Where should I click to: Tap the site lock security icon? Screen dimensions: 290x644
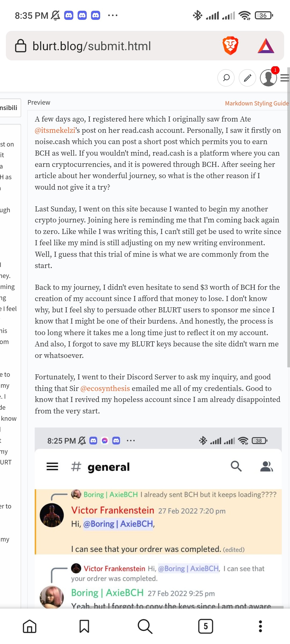pyautogui.click(x=20, y=46)
